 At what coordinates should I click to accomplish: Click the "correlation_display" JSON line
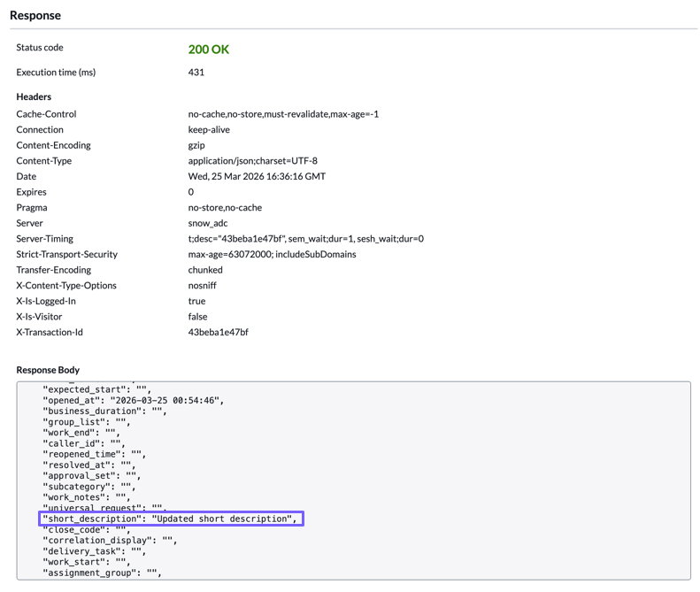pyautogui.click(x=110, y=541)
